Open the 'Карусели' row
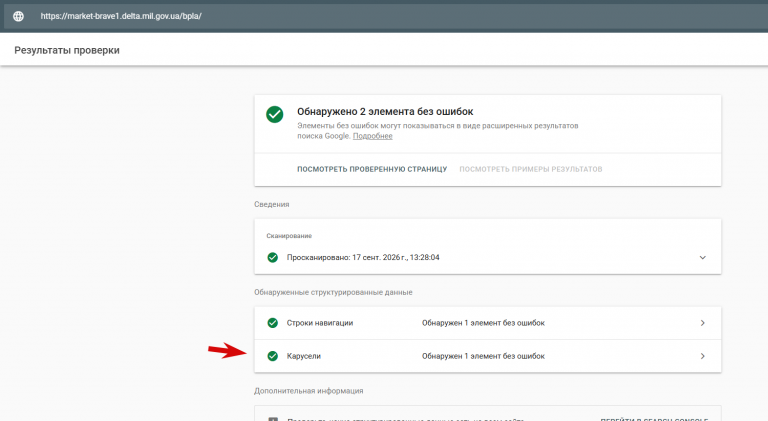Screen dimensions: 768x421 (487, 356)
